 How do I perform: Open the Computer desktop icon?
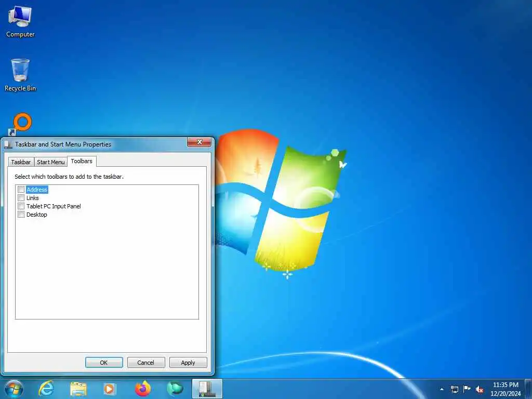pyautogui.click(x=20, y=21)
